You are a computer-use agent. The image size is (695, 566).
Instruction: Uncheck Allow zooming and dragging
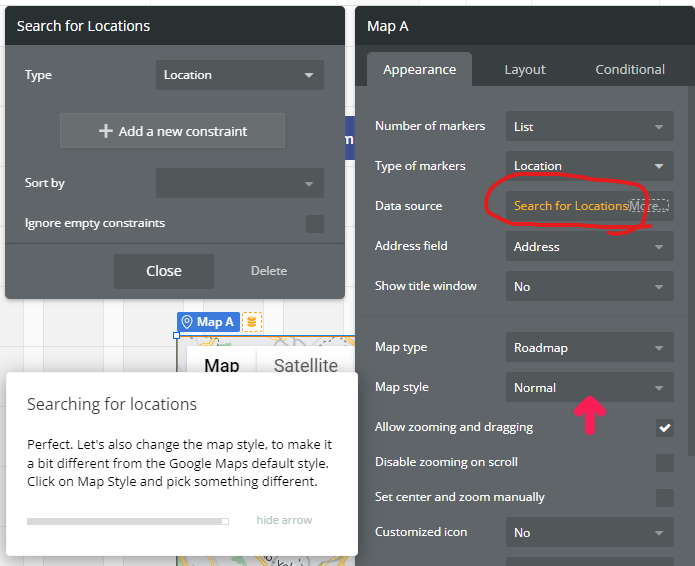(664, 428)
